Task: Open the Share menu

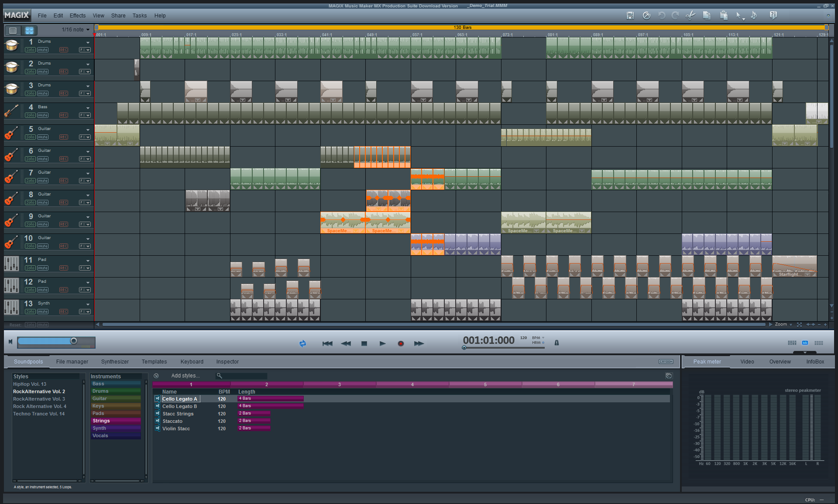Action: click(118, 16)
